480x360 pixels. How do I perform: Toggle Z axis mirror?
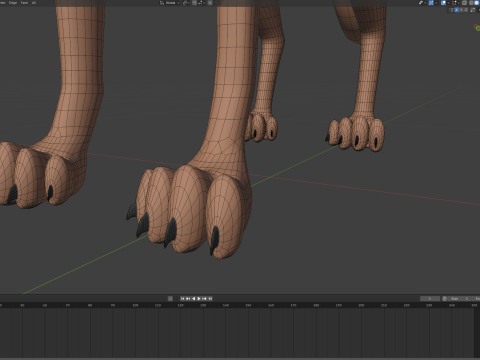[x=466, y=10]
